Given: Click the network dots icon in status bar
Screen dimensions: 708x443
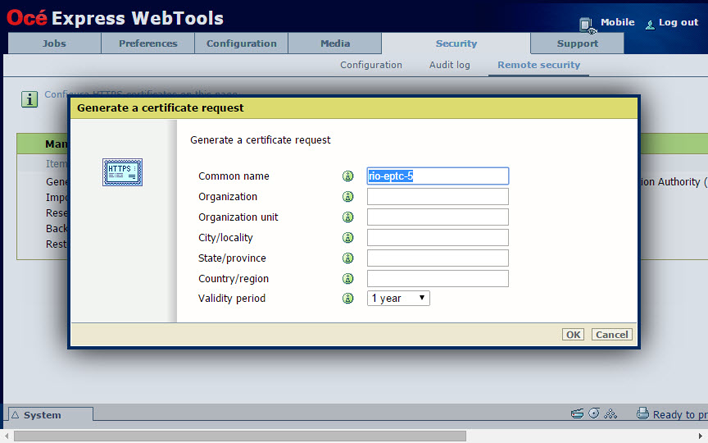Looking at the screenshot, I should (x=610, y=413).
